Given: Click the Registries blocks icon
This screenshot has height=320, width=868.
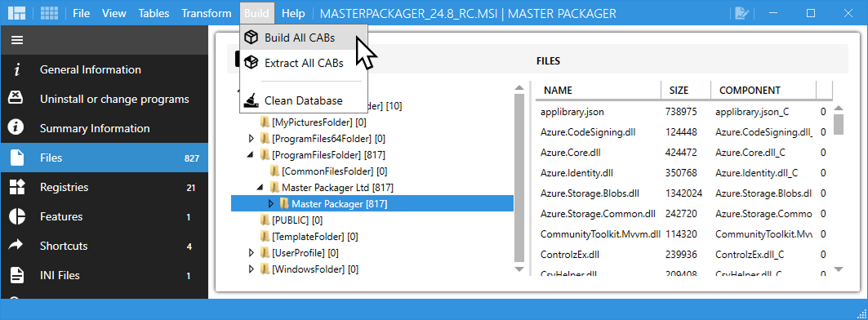Looking at the screenshot, I should tap(17, 187).
